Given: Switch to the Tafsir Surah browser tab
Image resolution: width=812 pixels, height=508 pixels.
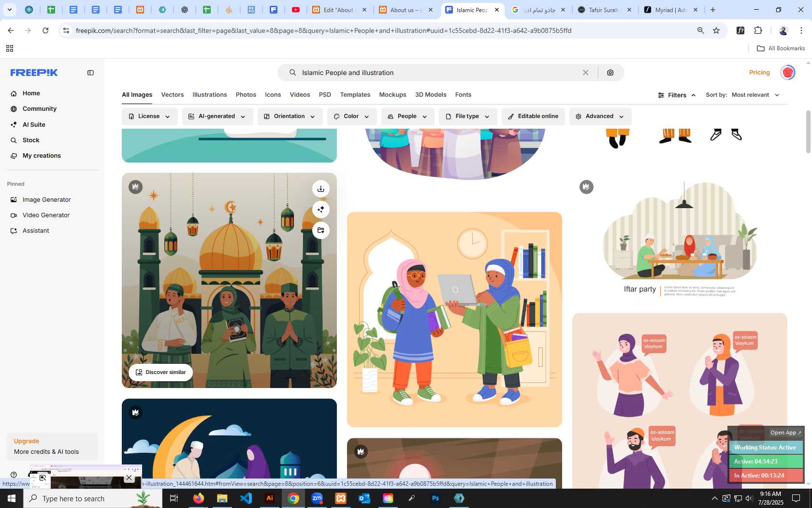Looking at the screenshot, I should point(605,10).
